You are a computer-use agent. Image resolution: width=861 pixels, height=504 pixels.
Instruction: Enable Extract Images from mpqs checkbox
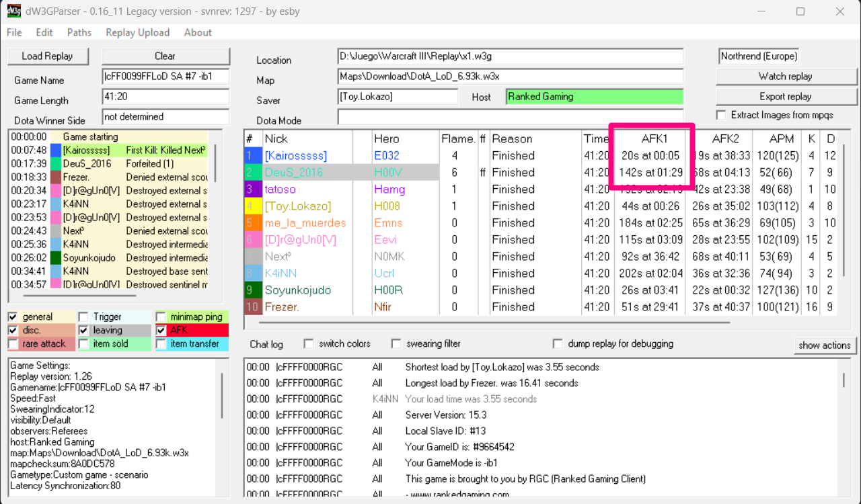721,115
